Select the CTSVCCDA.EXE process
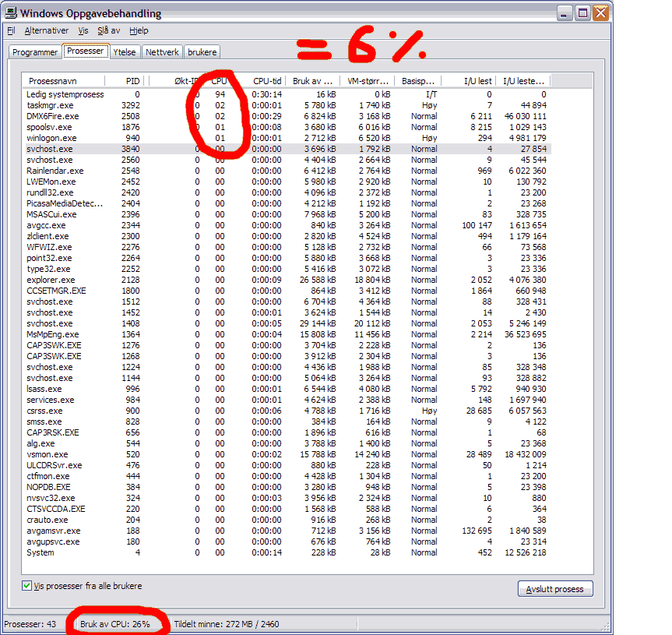Screen dimensions: 672x635 (287, 509)
